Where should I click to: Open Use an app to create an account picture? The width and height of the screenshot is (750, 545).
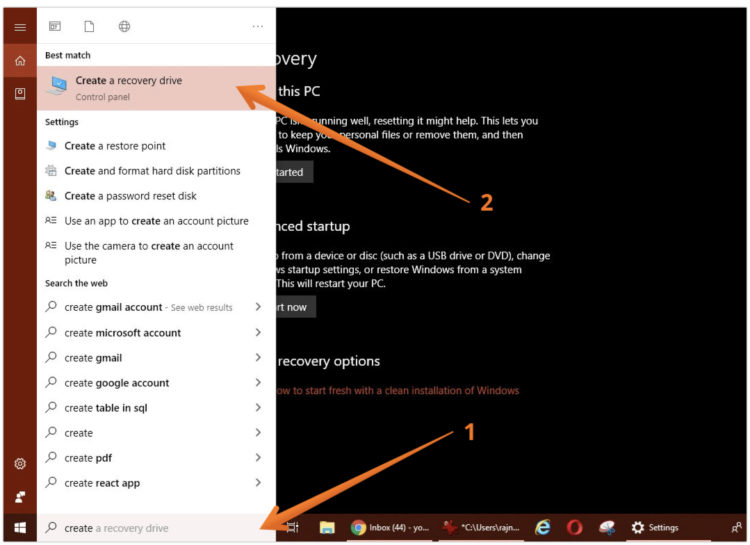(x=156, y=221)
